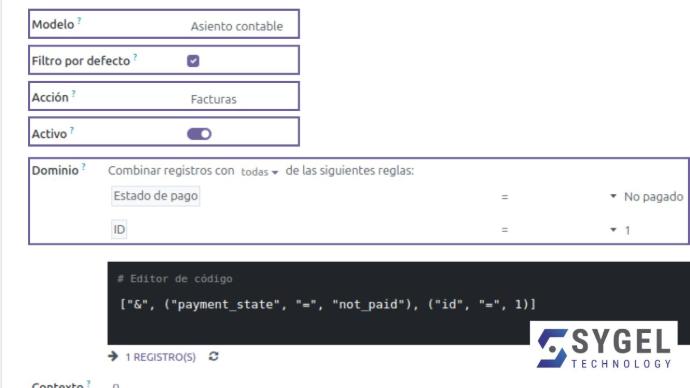Click the refresh records count icon
690x388 pixels.
[213, 356]
